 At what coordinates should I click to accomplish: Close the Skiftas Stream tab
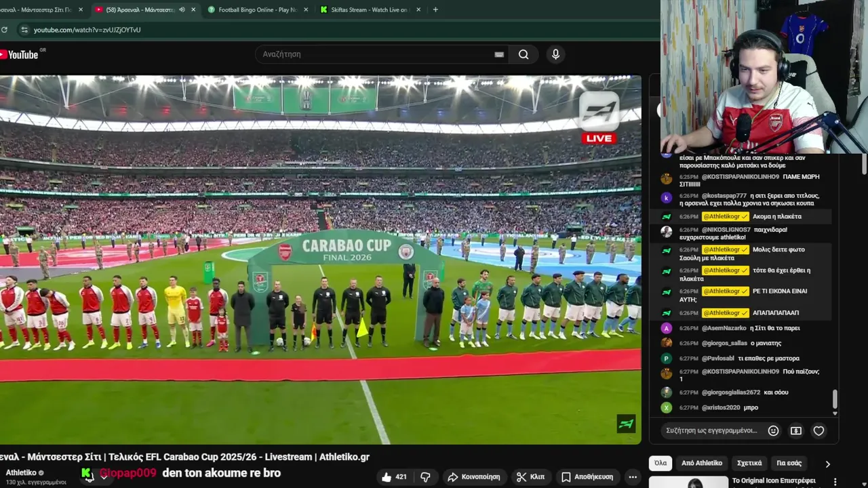click(x=418, y=9)
